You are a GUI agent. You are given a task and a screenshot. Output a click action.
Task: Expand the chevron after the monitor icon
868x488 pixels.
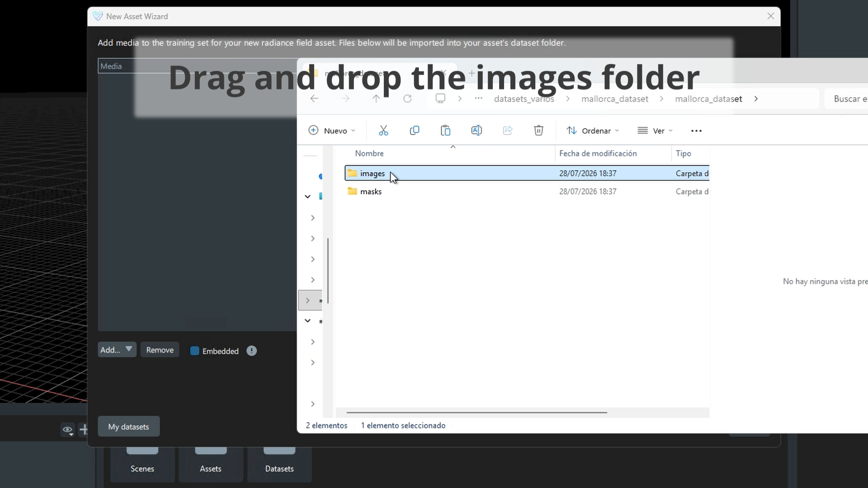point(460,99)
